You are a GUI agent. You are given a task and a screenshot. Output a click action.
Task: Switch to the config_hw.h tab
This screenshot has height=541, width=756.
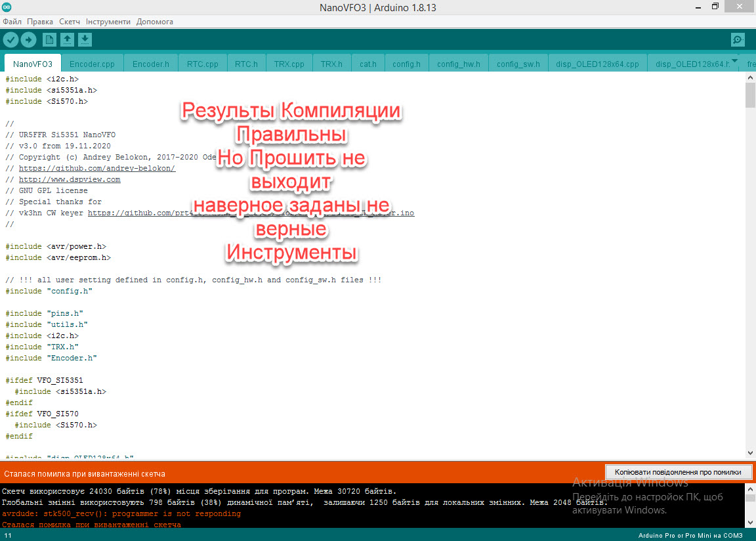point(459,64)
